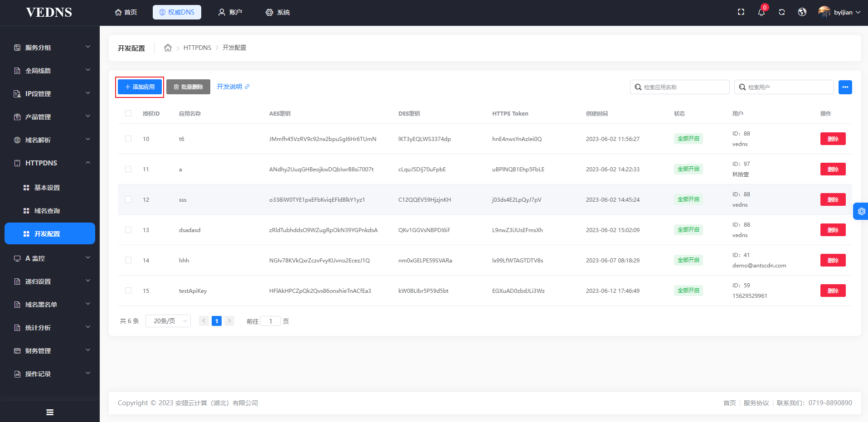Image resolution: width=868 pixels, height=422 pixels.
Task: Delete the testApiKey app row
Action: coord(833,291)
